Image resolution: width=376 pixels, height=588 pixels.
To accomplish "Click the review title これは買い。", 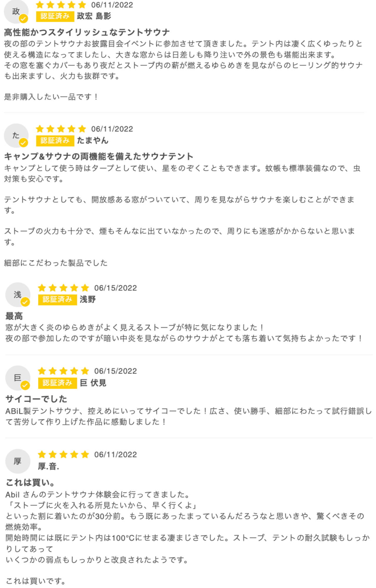I will click(31, 482).
